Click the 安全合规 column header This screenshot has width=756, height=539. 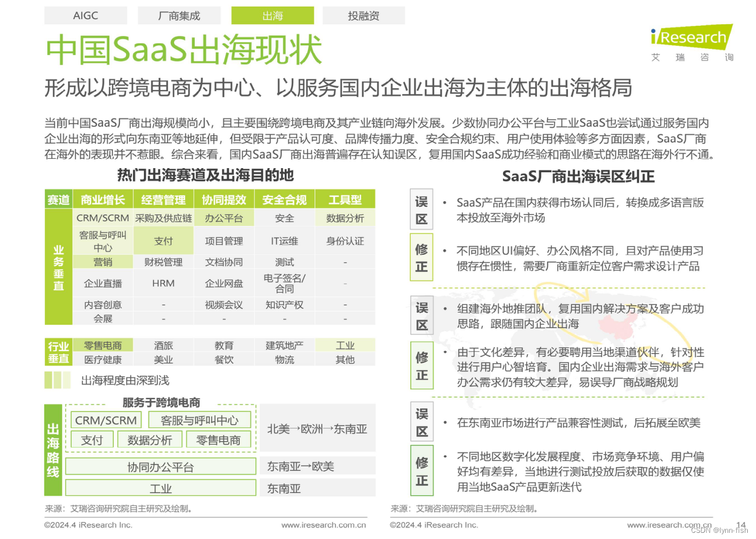pyautogui.click(x=284, y=200)
